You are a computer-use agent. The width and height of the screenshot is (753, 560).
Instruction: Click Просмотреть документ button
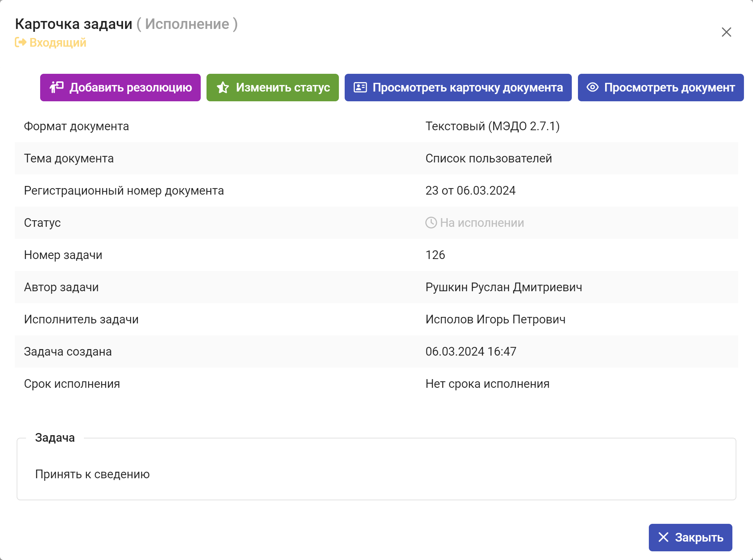point(660,88)
